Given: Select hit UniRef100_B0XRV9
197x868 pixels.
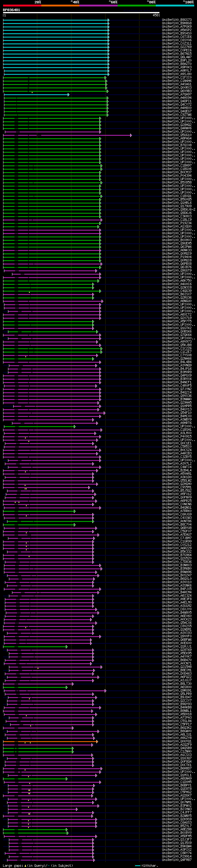Looking at the screenshot, I should coord(176,832).
